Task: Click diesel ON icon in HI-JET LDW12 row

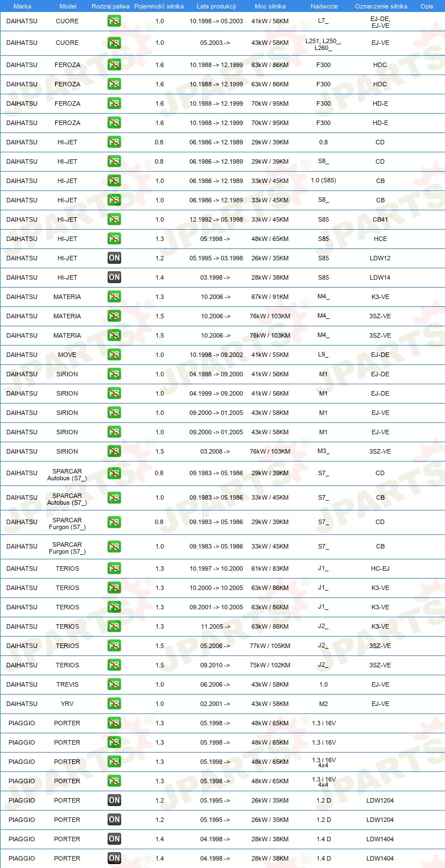Action: pos(114,258)
